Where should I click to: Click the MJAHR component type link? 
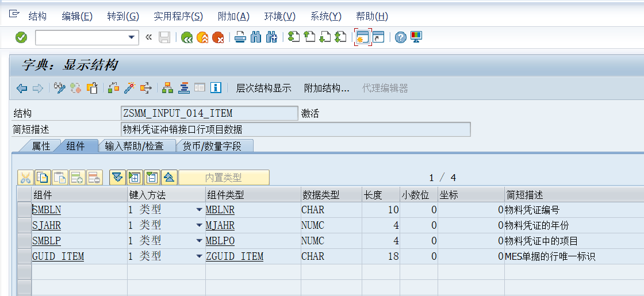(220, 225)
